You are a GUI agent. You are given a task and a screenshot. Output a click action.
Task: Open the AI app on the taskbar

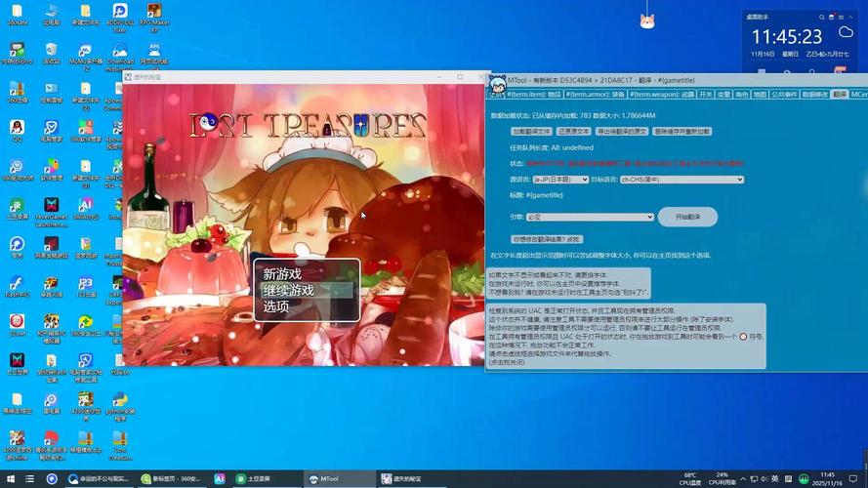[x=220, y=478]
